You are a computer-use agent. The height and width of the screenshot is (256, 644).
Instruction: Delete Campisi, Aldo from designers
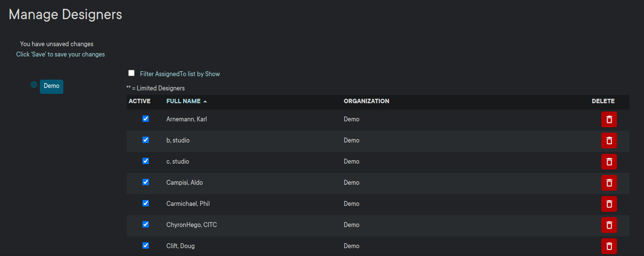609,183
